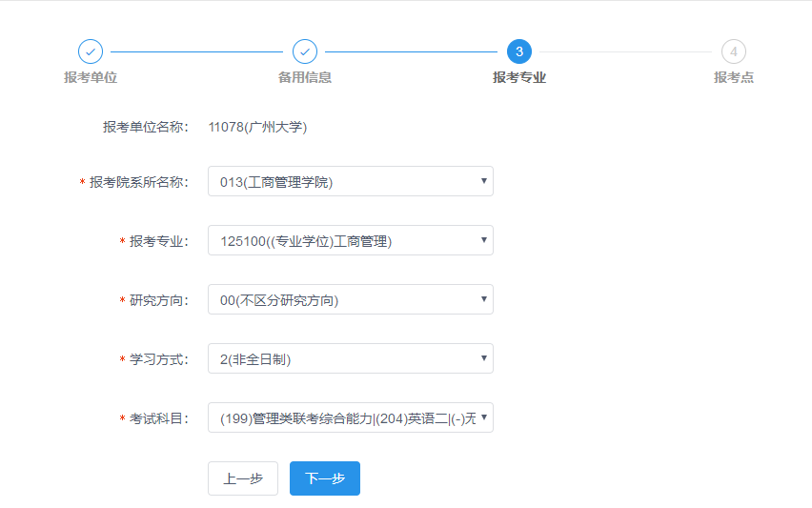The height and width of the screenshot is (508, 812).
Task: Expand the dropdown showing 125100((专业学位)工商管理)
Action: [x=350, y=240]
